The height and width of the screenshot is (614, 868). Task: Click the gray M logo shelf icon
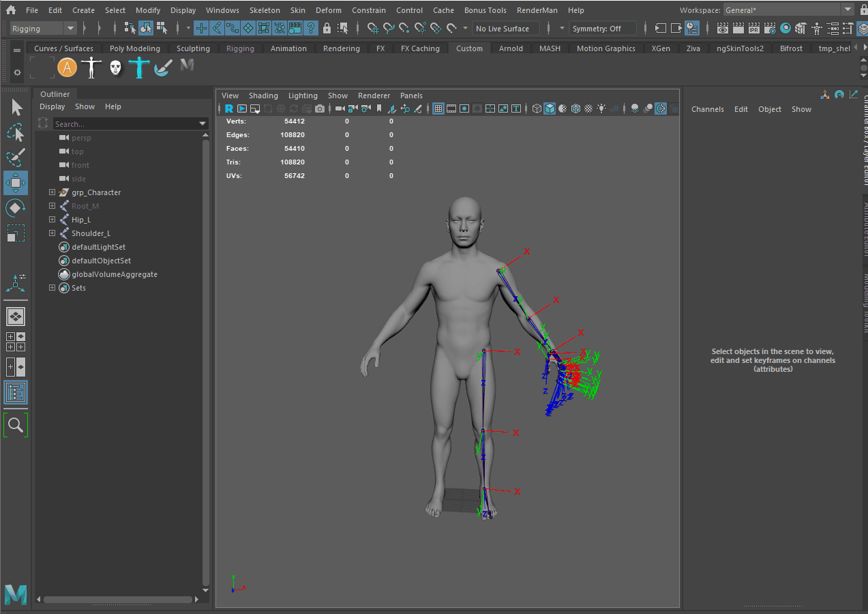coord(187,65)
